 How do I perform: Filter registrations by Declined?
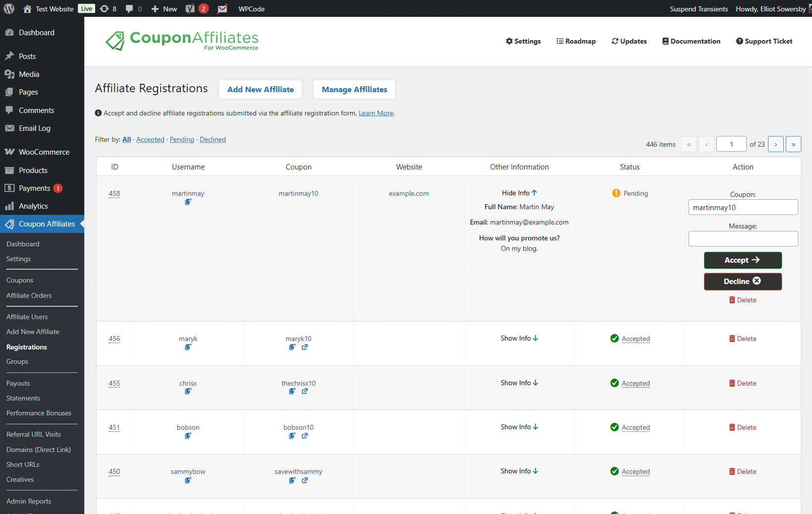213,140
